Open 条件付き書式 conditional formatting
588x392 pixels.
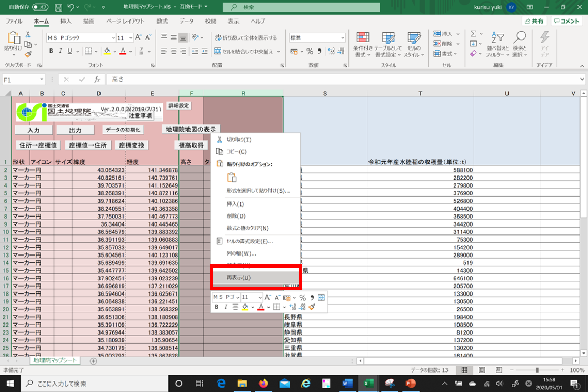(x=363, y=44)
